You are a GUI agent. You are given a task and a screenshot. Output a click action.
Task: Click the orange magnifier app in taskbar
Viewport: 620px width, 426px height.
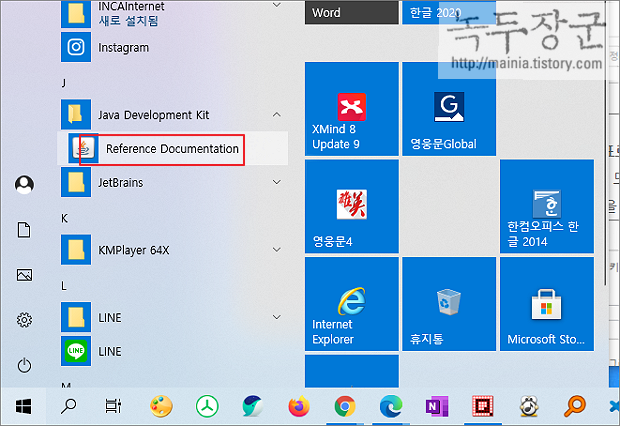tap(575, 406)
